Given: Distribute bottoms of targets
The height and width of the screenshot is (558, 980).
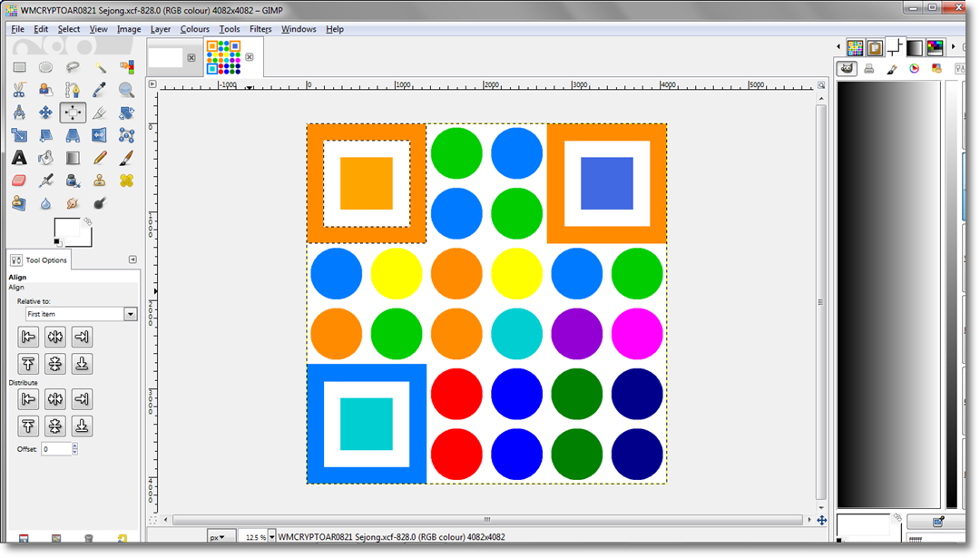Looking at the screenshot, I should pyautogui.click(x=82, y=426).
